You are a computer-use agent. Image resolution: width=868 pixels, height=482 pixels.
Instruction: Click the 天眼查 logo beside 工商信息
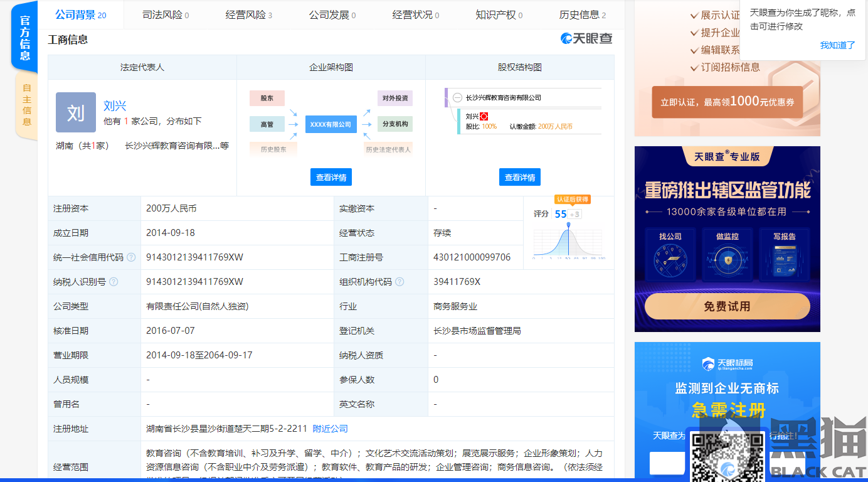coord(586,39)
